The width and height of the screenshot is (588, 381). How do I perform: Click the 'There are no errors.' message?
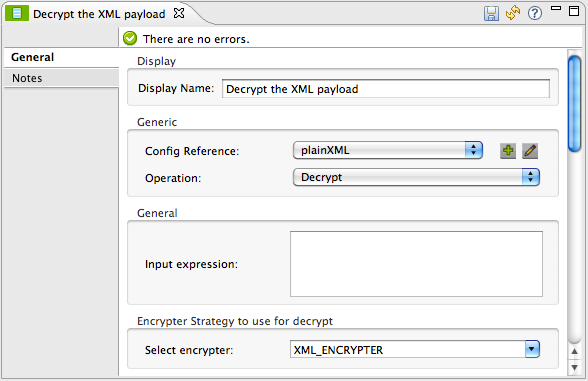pyautogui.click(x=196, y=39)
